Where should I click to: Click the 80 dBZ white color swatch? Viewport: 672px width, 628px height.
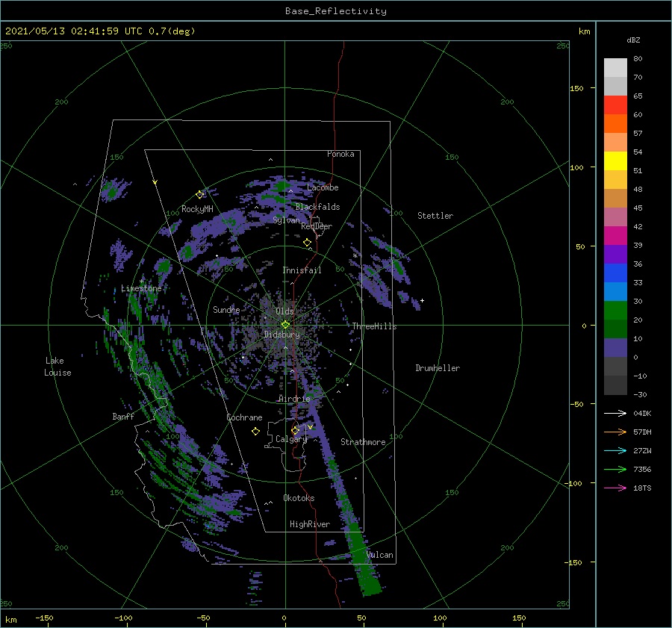pyautogui.click(x=615, y=68)
